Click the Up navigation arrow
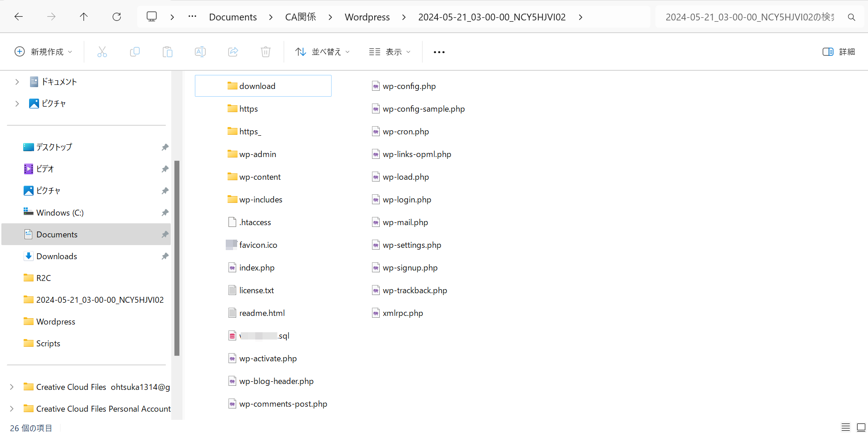 pos(84,17)
